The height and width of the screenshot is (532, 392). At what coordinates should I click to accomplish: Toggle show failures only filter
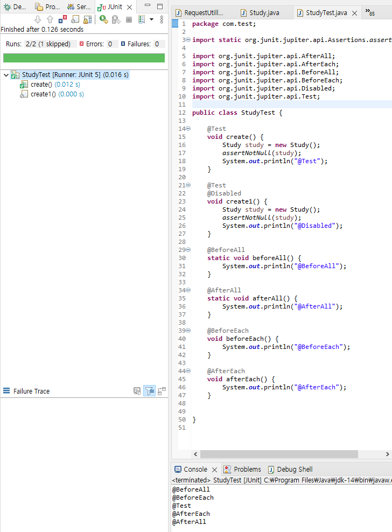(x=62, y=20)
